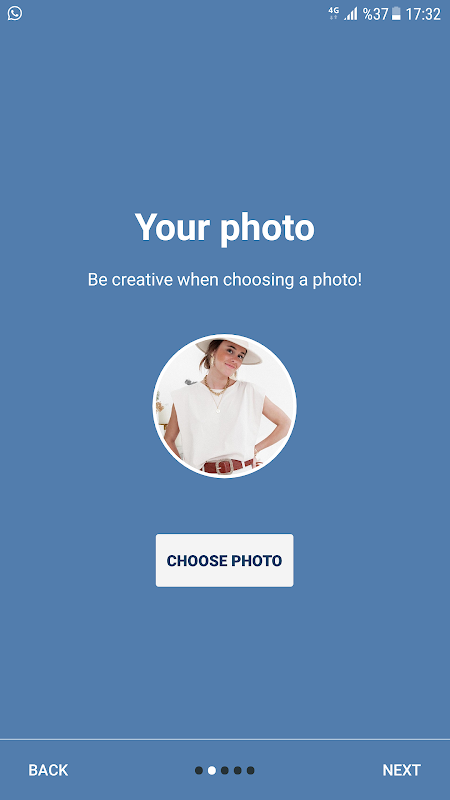The height and width of the screenshot is (800, 450).
Task: Go to the NEXT step
Action: click(x=402, y=770)
